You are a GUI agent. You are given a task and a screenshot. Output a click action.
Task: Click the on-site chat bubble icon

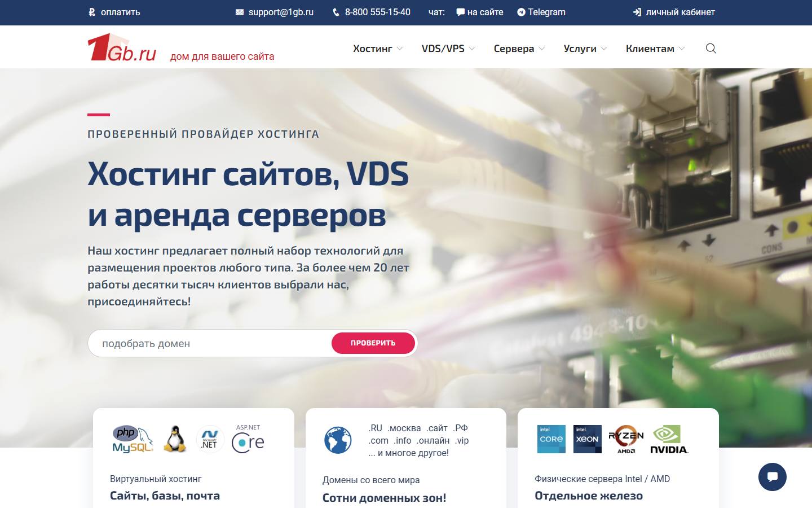coord(460,12)
